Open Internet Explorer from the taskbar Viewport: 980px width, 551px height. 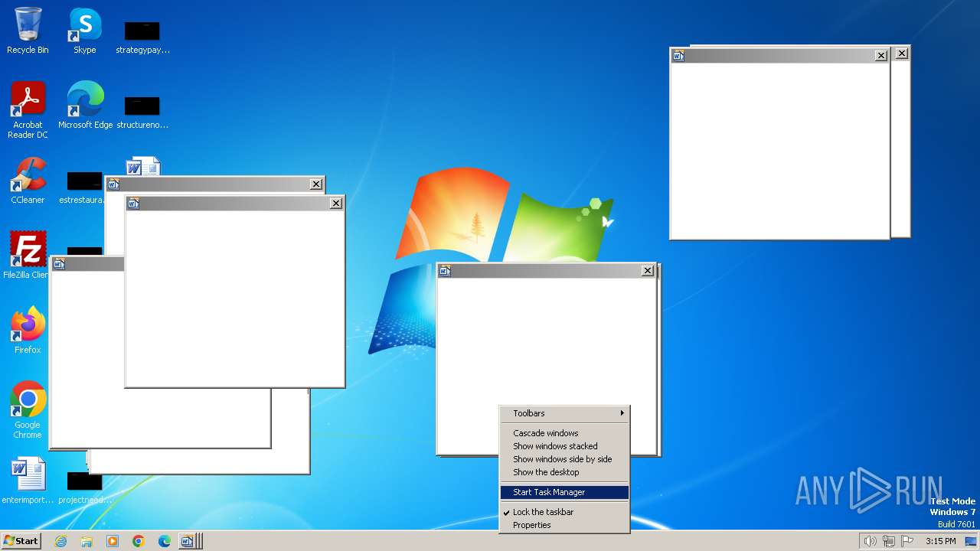tap(60, 541)
